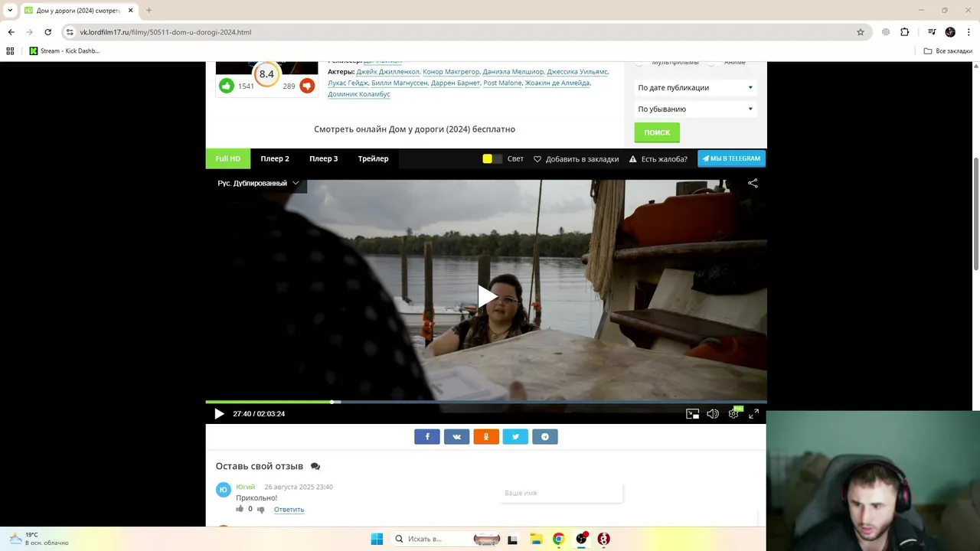Screen dimensions: 980x551
Task: Open the player quality settings gear
Action: [x=733, y=414]
